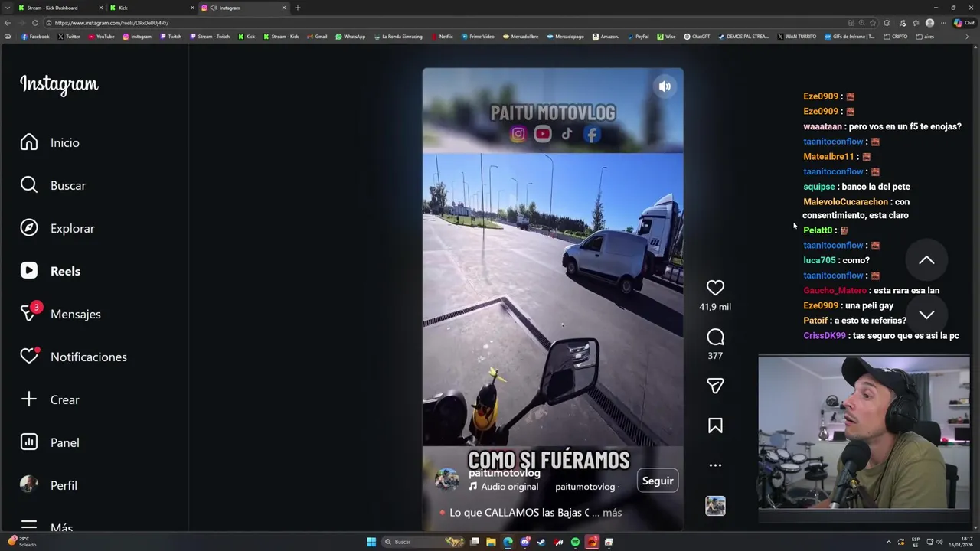Screen dimensions: 980x551
Task: Open YouTube bookmark
Action: [101, 37]
